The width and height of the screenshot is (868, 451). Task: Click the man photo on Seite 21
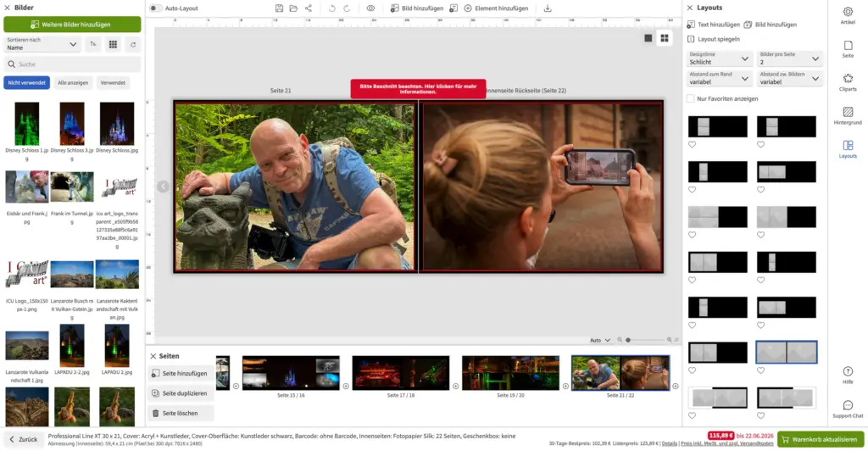pyautogui.click(x=294, y=187)
